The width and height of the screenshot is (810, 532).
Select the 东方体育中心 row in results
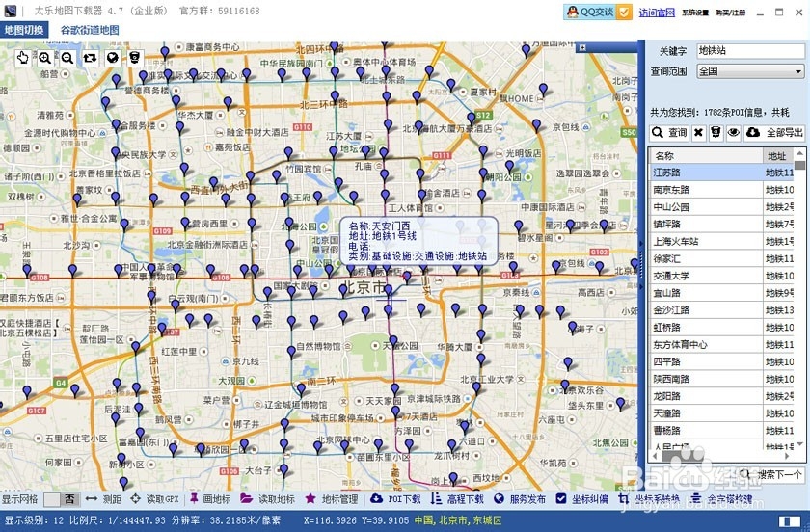(x=721, y=344)
